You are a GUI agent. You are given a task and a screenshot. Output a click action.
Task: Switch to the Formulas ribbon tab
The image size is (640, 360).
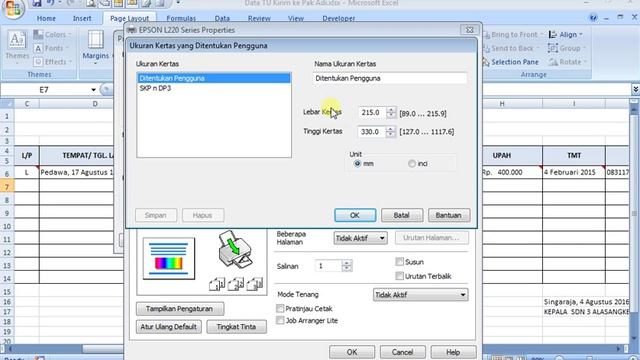pos(181,18)
